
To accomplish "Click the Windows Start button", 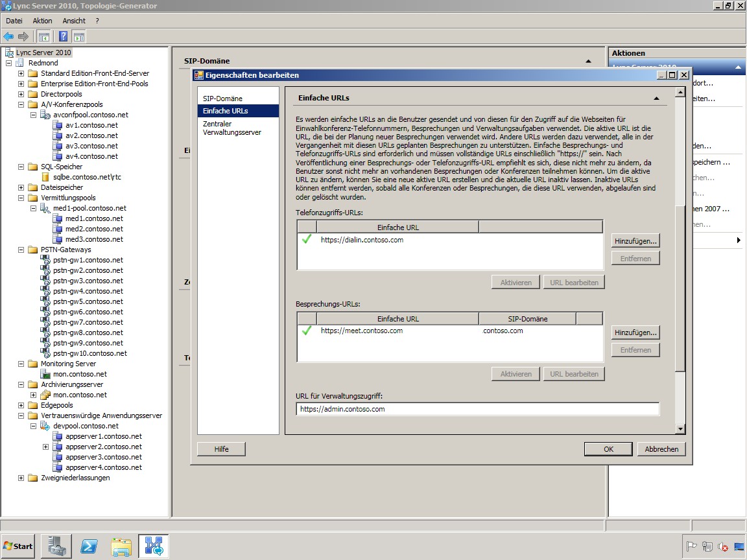I will (x=18, y=546).
